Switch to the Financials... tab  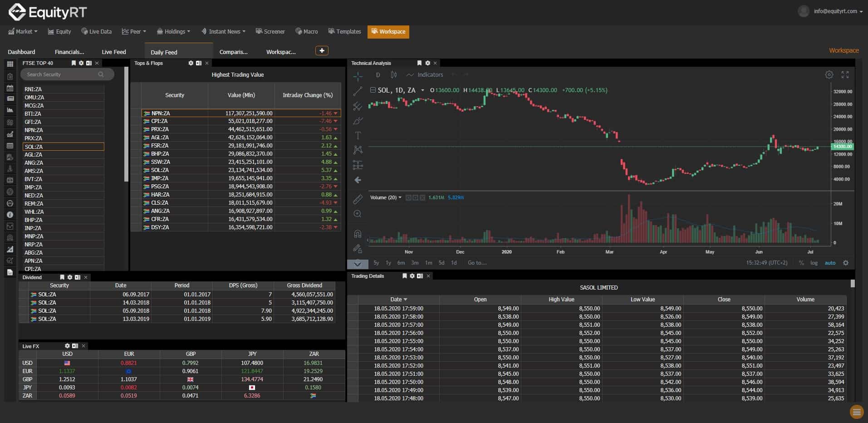pyautogui.click(x=69, y=52)
